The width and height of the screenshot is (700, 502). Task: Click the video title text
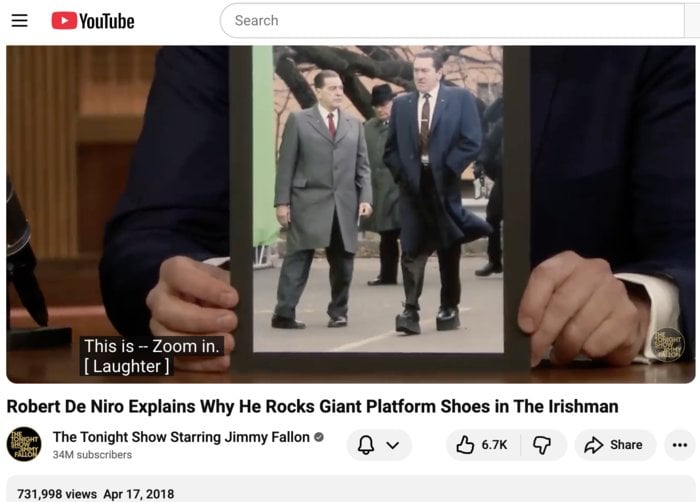point(312,406)
